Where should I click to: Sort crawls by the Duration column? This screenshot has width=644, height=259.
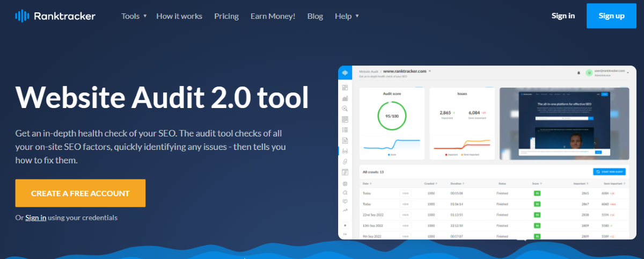(x=458, y=183)
